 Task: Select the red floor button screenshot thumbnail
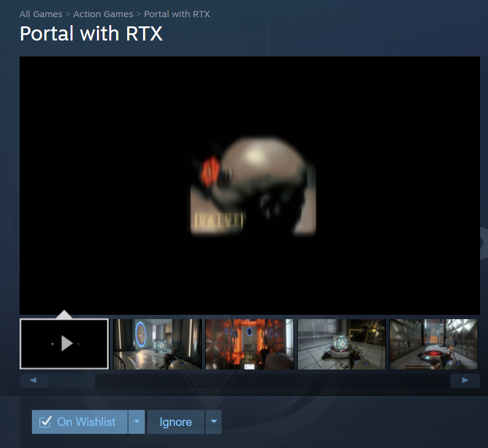[433, 344]
